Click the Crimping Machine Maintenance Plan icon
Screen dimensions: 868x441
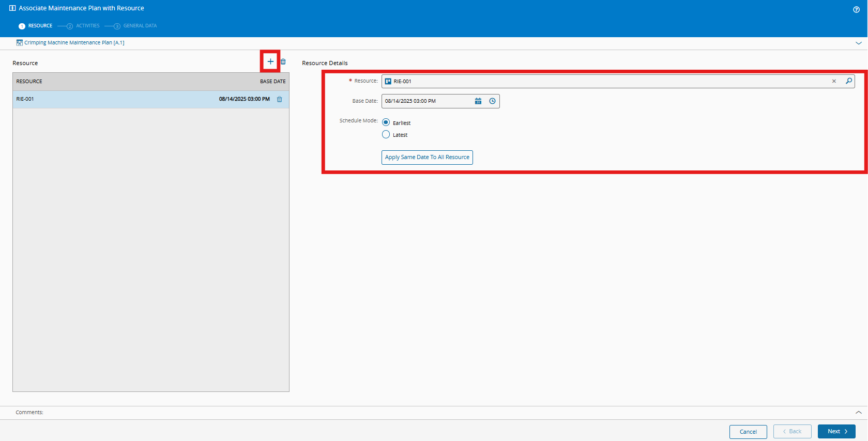pos(20,43)
